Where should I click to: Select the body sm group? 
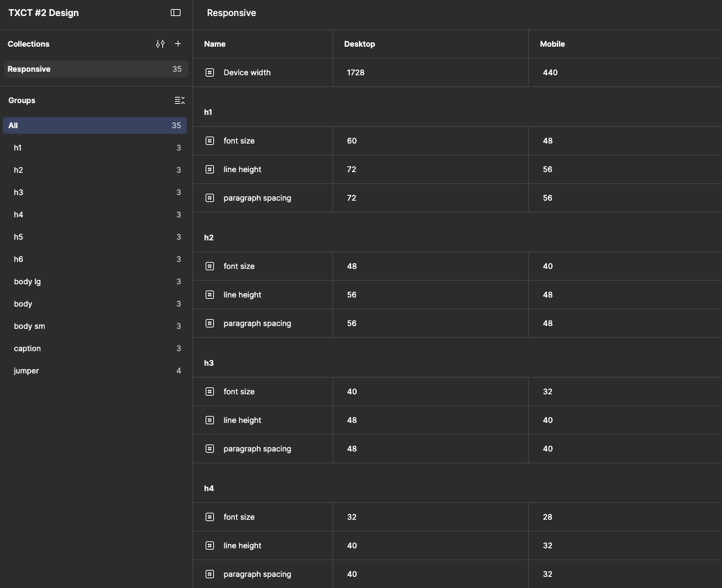pyautogui.click(x=95, y=326)
